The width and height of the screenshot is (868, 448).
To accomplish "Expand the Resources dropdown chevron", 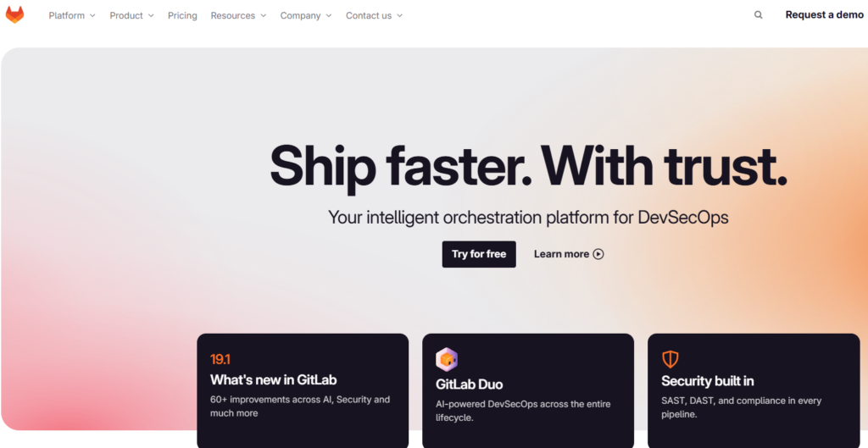I will [x=264, y=15].
